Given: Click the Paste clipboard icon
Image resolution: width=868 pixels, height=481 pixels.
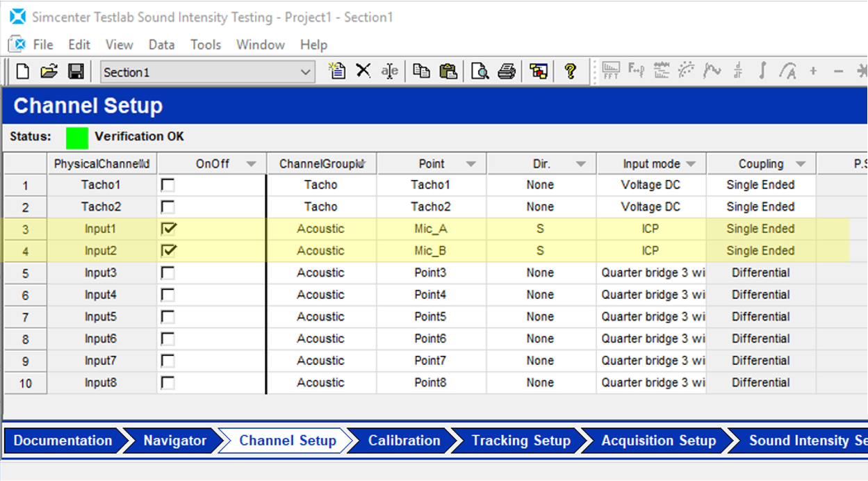Looking at the screenshot, I should point(448,71).
